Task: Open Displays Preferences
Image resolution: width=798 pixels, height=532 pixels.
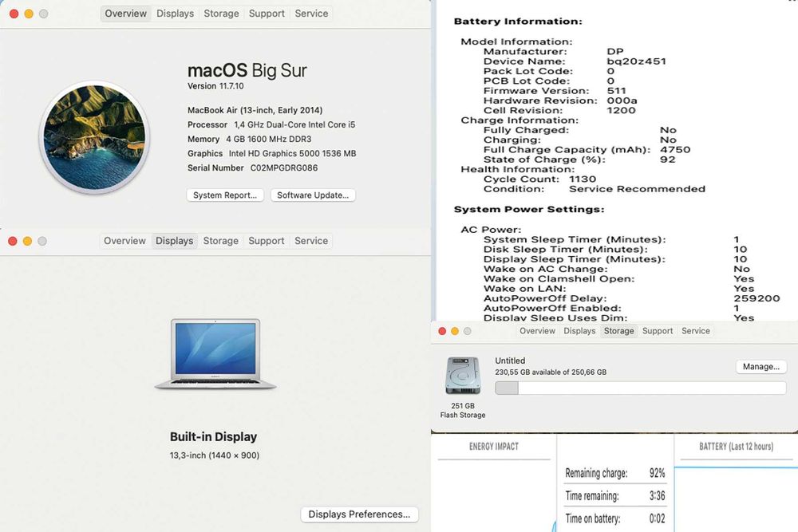Action: pos(359,514)
